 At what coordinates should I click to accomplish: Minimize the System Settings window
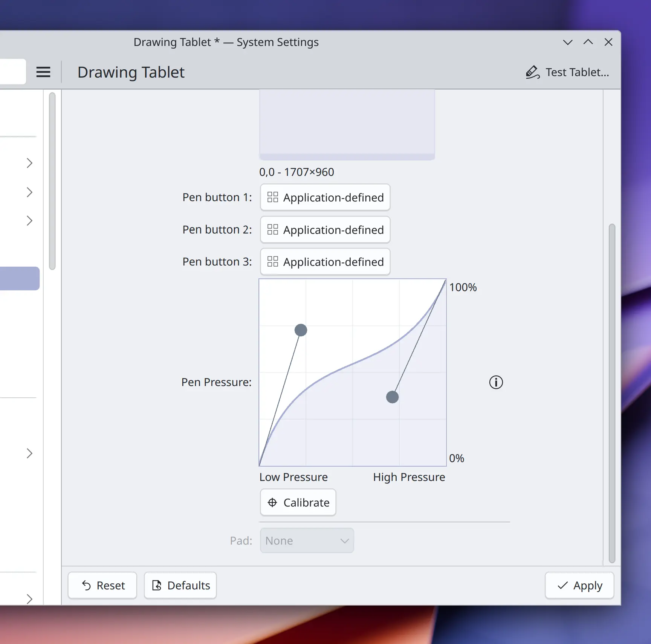[x=568, y=42]
